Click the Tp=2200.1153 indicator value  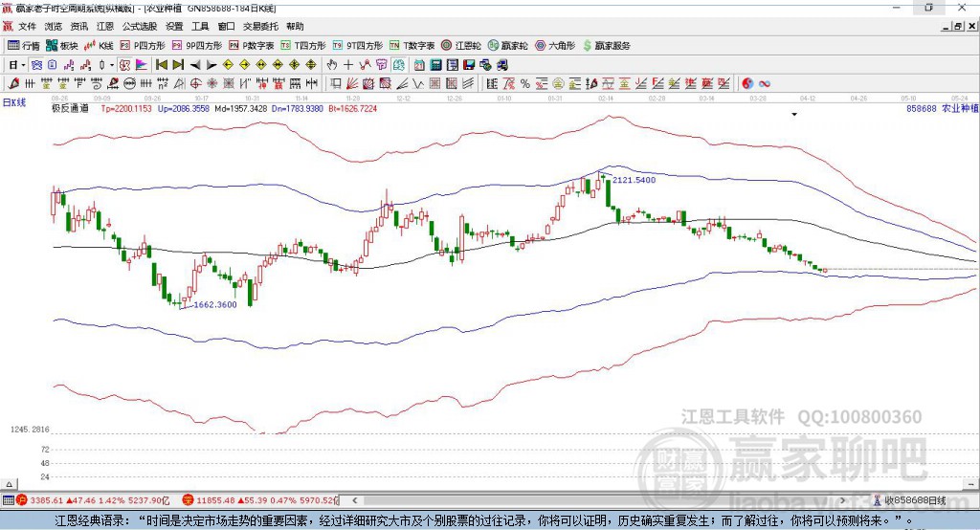point(126,108)
